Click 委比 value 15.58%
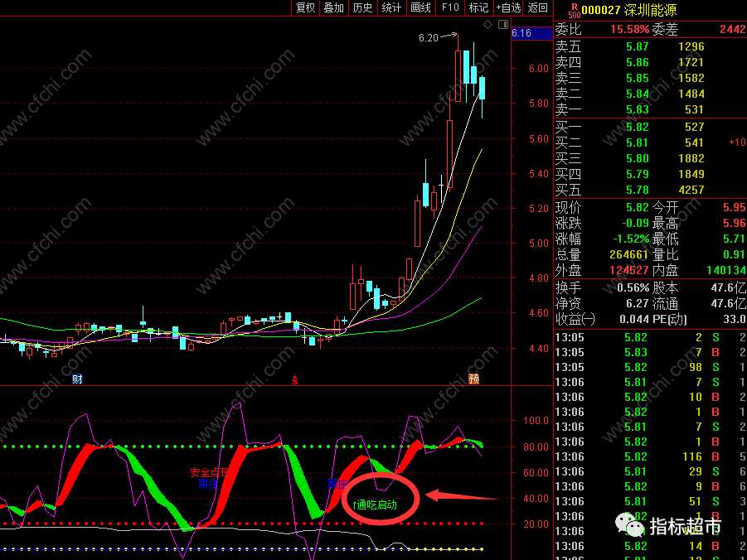Image resolution: width=747 pixels, height=560 pixels. point(629,29)
